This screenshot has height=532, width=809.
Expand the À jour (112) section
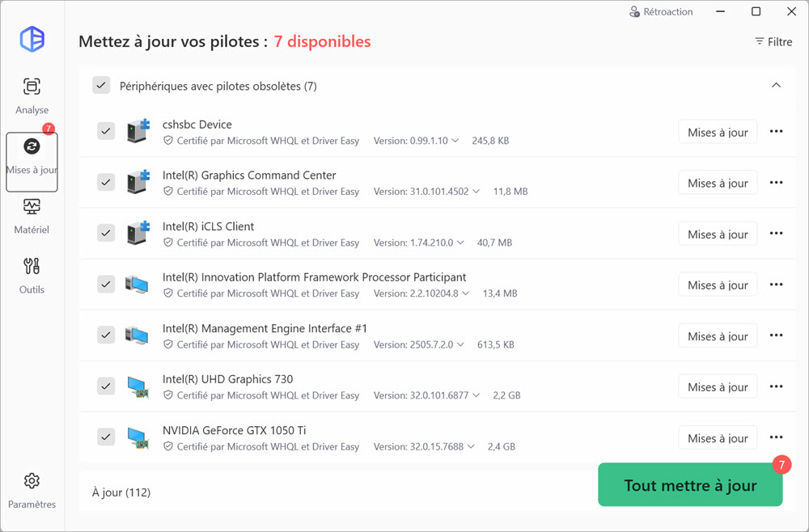(x=121, y=492)
